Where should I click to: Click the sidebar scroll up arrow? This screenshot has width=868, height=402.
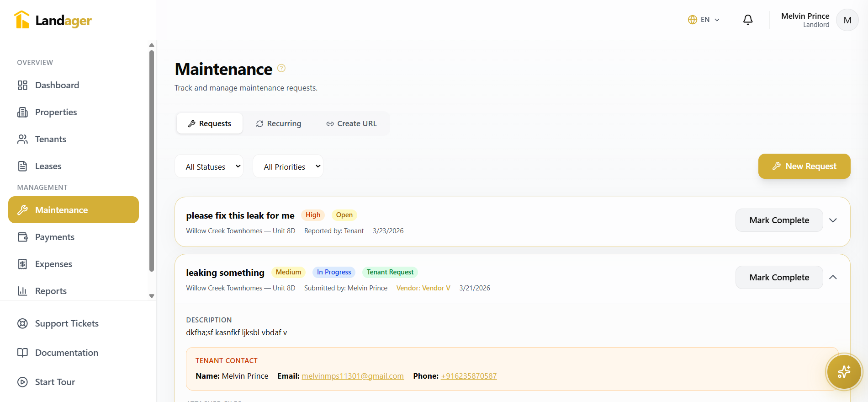point(152,45)
